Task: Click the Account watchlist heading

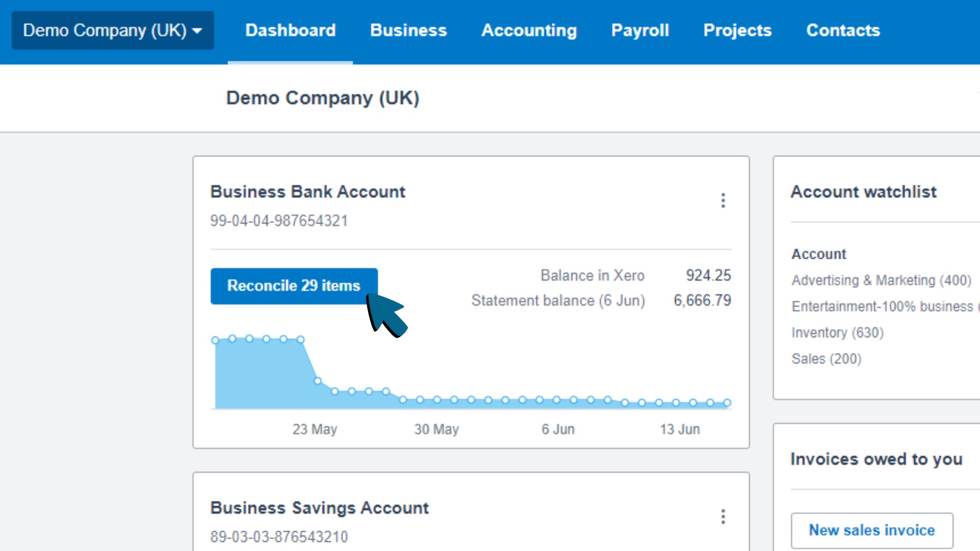Action: pyautogui.click(x=864, y=192)
